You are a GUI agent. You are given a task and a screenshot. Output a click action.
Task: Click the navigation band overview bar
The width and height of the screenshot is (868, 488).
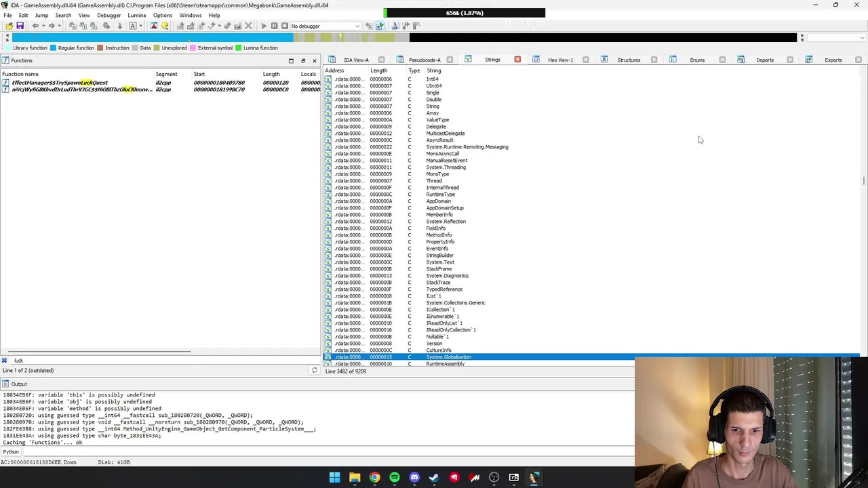pos(404,38)
